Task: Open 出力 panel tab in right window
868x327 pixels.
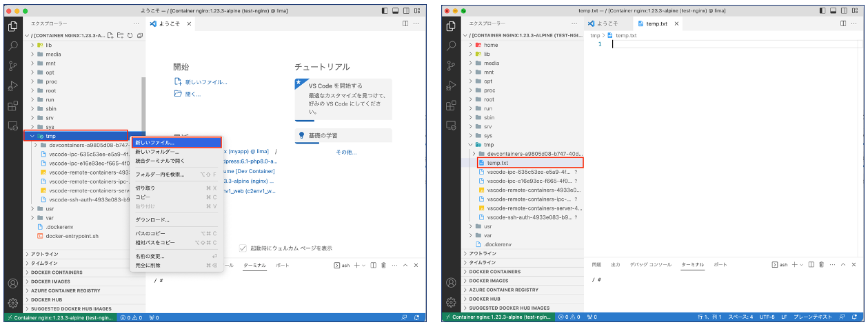Action: click(616, 265)
